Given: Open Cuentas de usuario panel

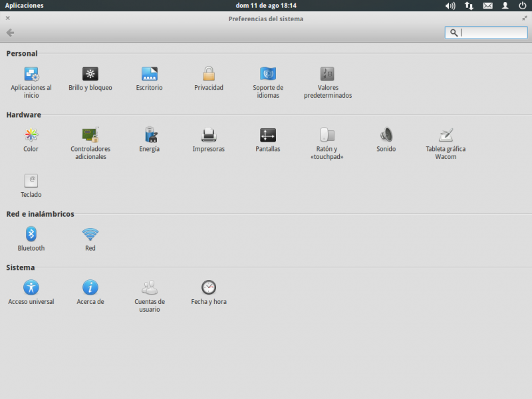Looking at the screenshot, I should tap(150, 288).
